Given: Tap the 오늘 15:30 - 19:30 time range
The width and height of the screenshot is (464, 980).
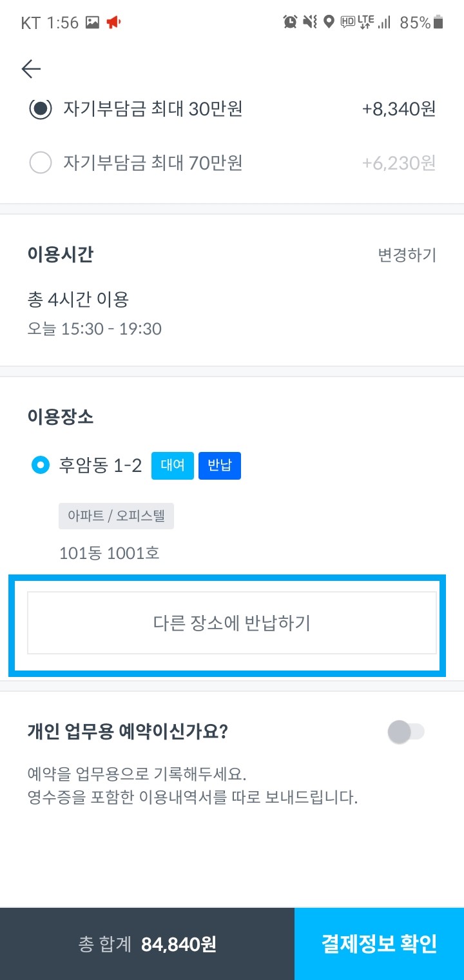Looking at the screenshot, I should point(94,329).
